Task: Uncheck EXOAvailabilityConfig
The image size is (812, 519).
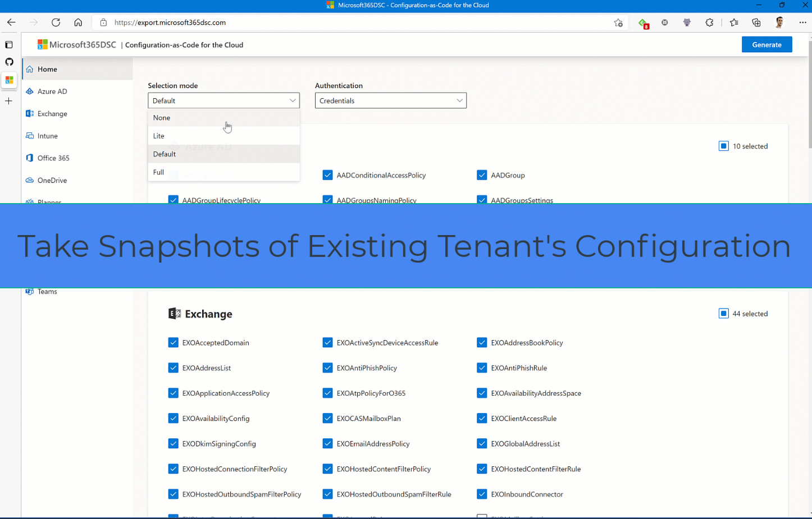Action: 173,419
